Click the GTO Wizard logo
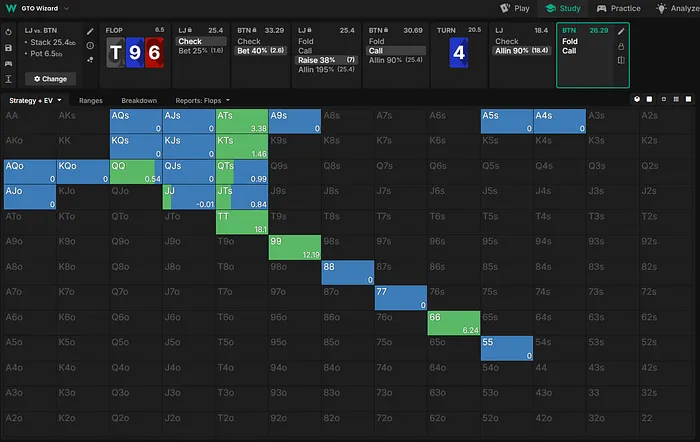The height and width of the screenshot is (442, 700). coord(11,8)
